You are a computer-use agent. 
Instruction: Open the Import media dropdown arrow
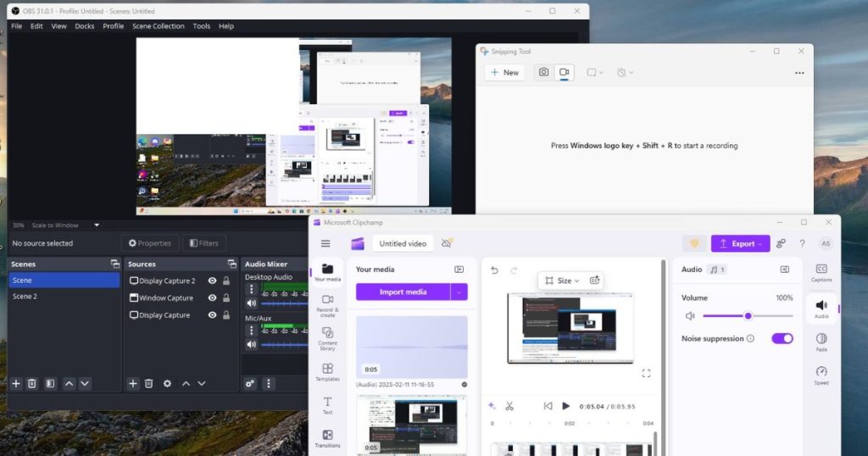point(459,292)
